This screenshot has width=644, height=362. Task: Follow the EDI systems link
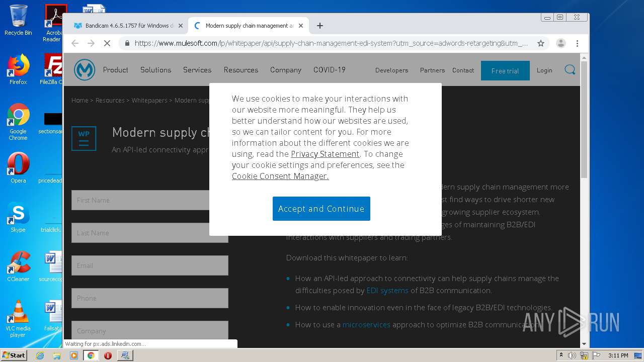tap(387, 291)
